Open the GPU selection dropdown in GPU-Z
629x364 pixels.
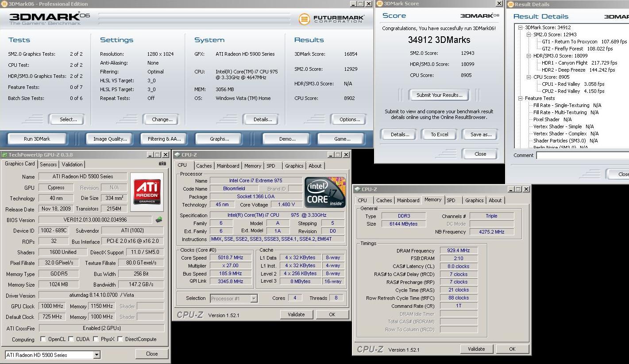(x=96, y=355)
